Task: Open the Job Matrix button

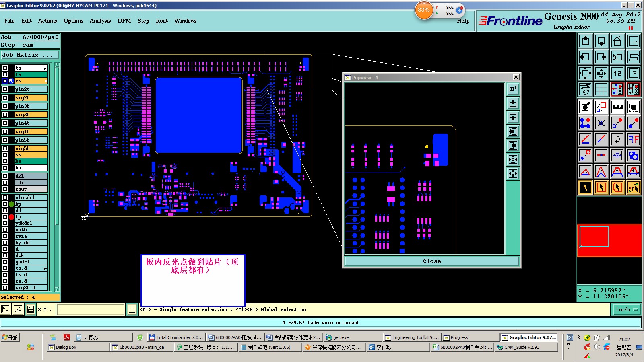Action: pos(30,55)
